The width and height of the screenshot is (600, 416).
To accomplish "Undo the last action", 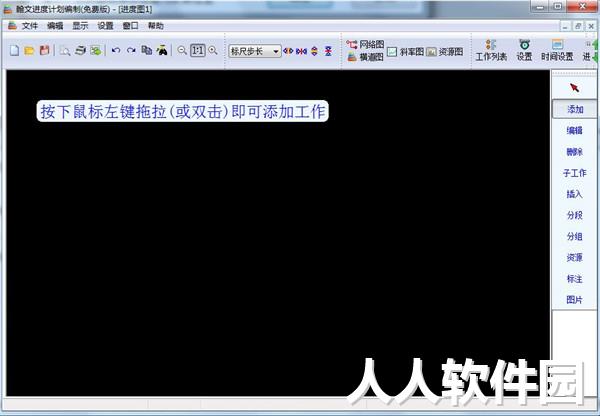I will (x=116, y=51).
